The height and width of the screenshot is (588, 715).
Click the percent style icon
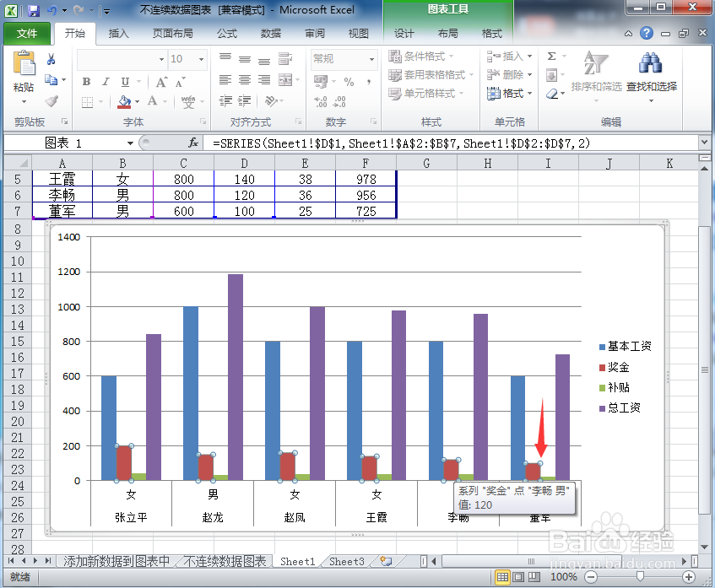(349, 82)
